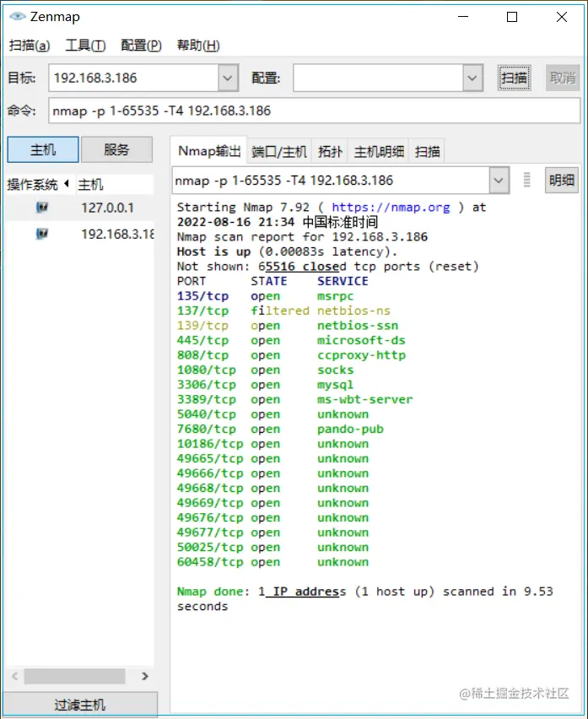588x719 pixels.
Task: Click the Zenmap eye logo icon
Action: [18, 17]
